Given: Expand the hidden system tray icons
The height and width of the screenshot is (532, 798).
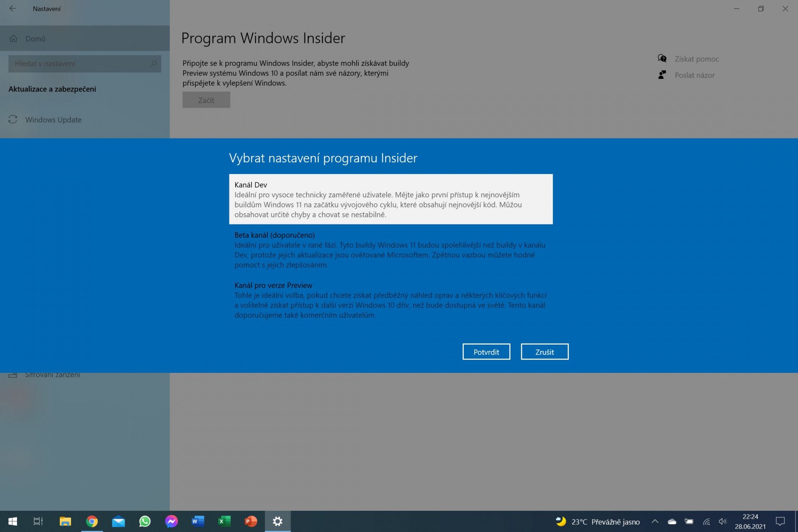Looking at the screenshot, I should tap(655, 521).
